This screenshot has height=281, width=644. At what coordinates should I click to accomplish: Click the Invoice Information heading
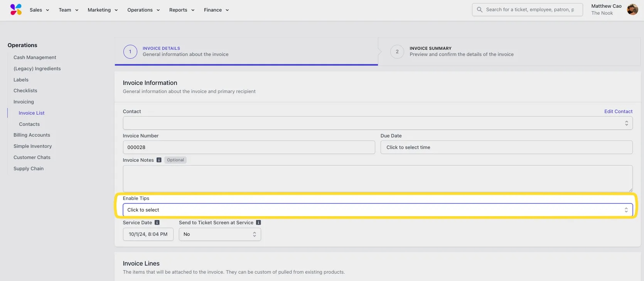150,83
